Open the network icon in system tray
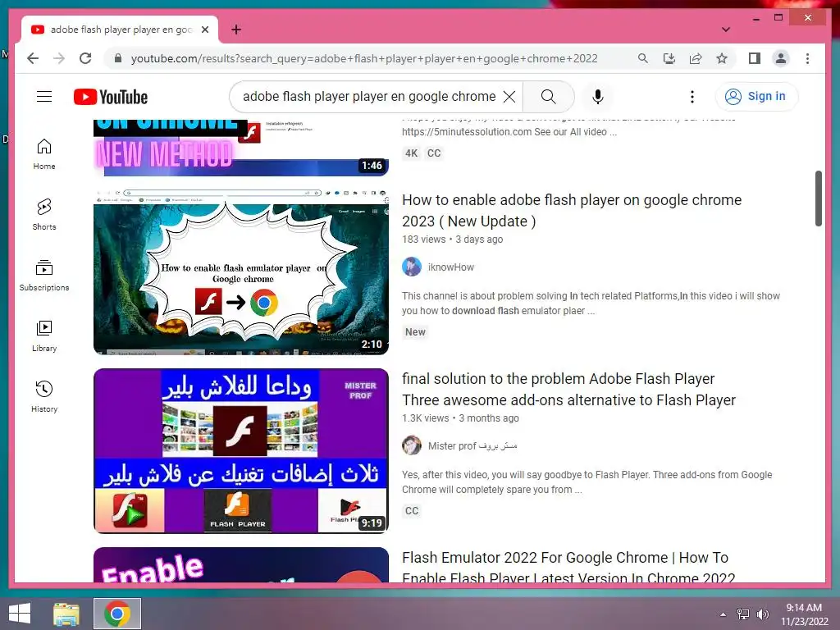The image size is (840, 630). 743,614
